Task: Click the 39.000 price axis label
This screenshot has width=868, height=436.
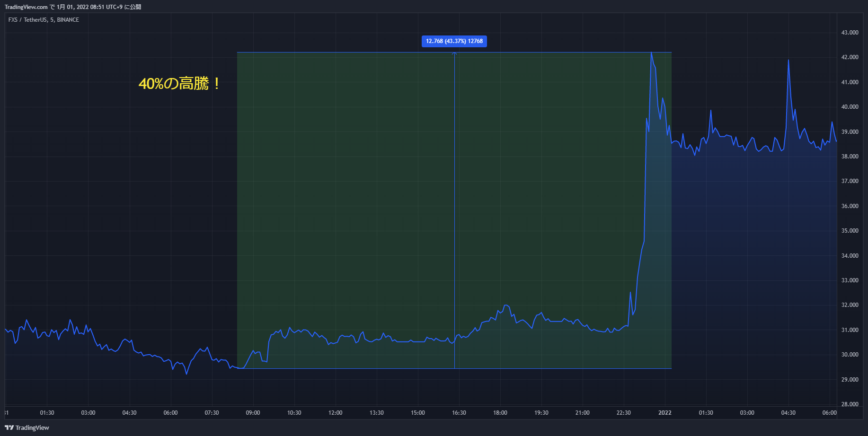Action: tap(850, 132)
